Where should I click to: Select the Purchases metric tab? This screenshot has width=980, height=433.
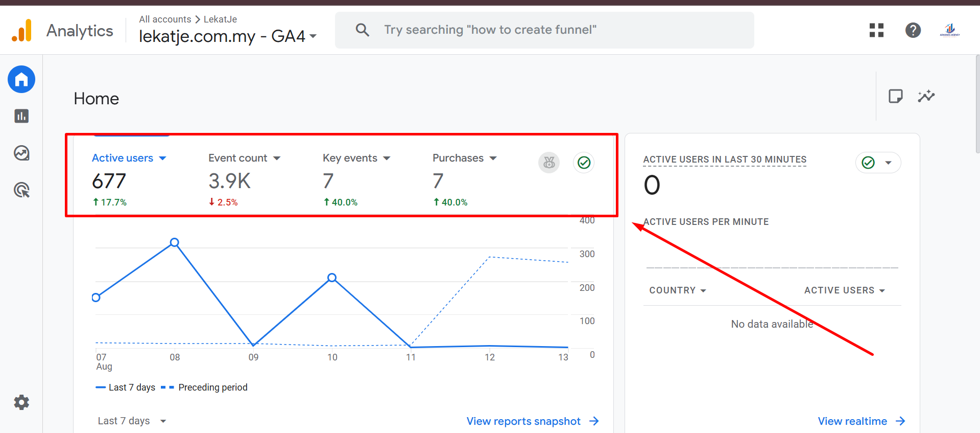point(458,158)
